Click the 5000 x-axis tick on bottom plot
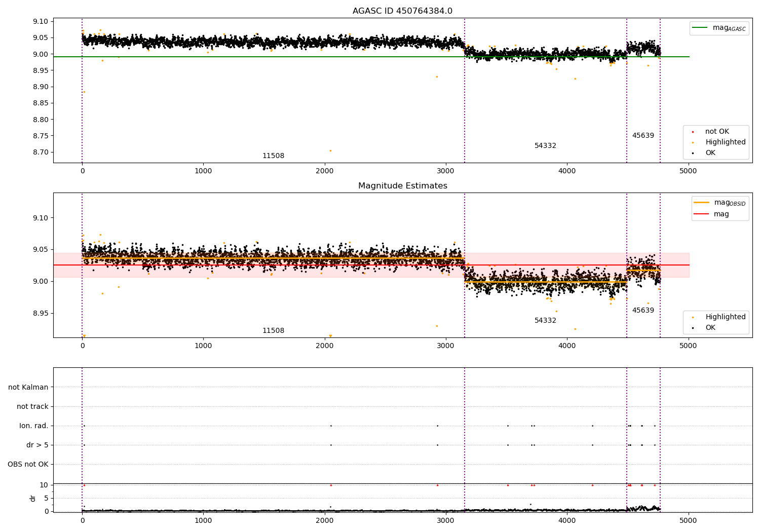Screen dimensions: 760x532 (x=688, y=520)
